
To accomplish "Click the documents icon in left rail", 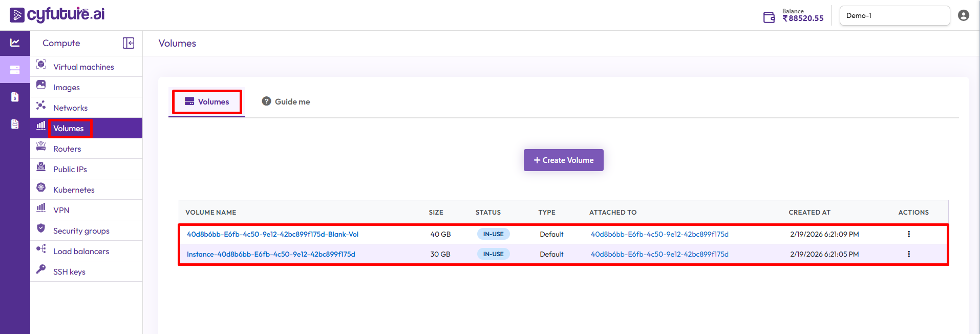I will (x=15, y=124).
